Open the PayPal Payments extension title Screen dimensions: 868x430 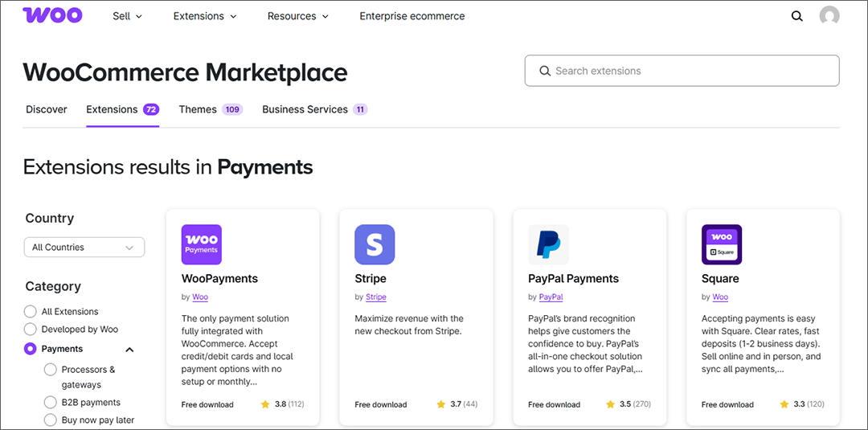tap(574, 278)
